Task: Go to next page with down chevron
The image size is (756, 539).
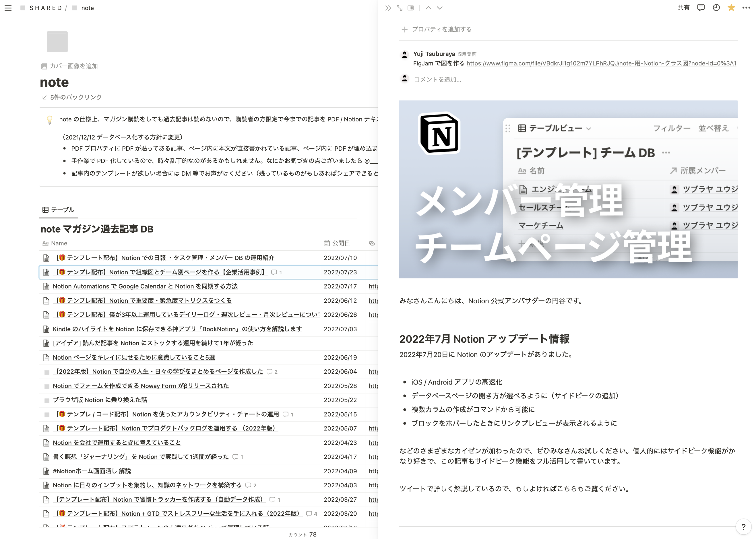Action: coord(439,8)
